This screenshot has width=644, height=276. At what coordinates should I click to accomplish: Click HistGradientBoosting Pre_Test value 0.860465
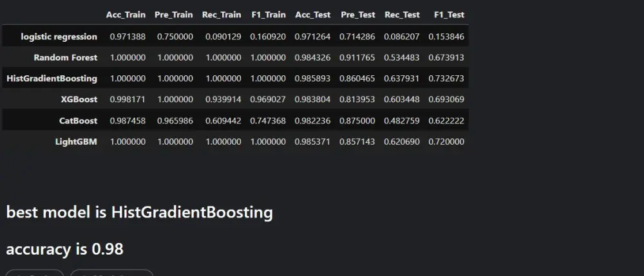pyautogui.click(x=357, y=78)
